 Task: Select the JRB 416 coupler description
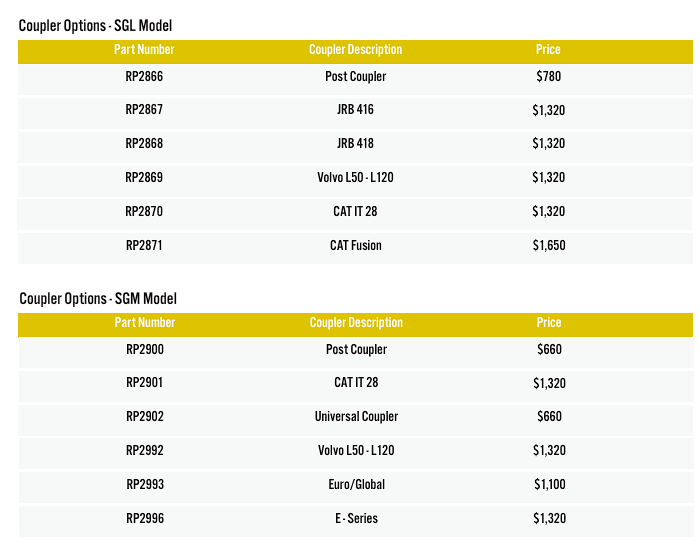355,110
